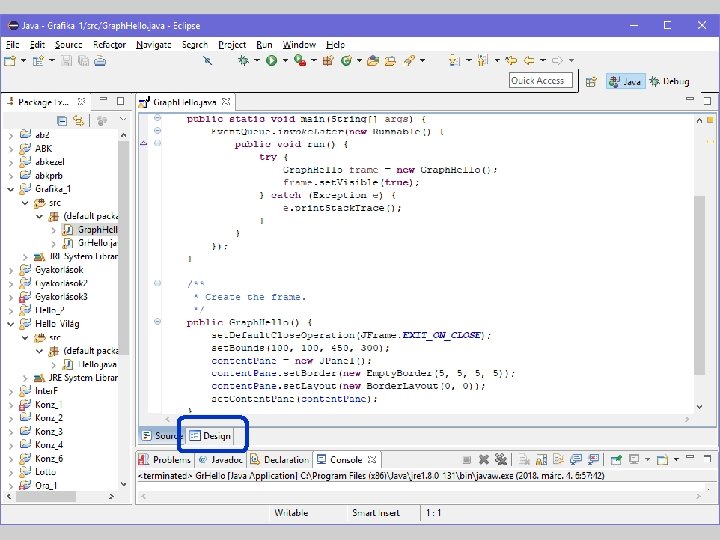Image resolution: width=720 pixels, height=540 pixels.
Task: Open the Debug button dropdown arrow
Action: click(257, 60)
